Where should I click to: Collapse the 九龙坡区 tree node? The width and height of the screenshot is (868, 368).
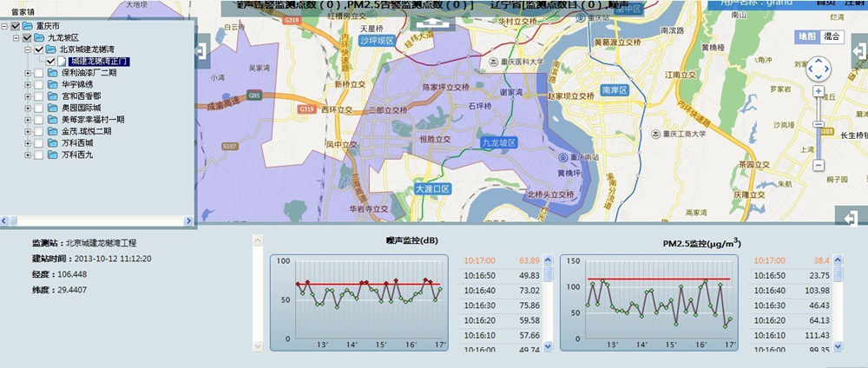point(16,37)
